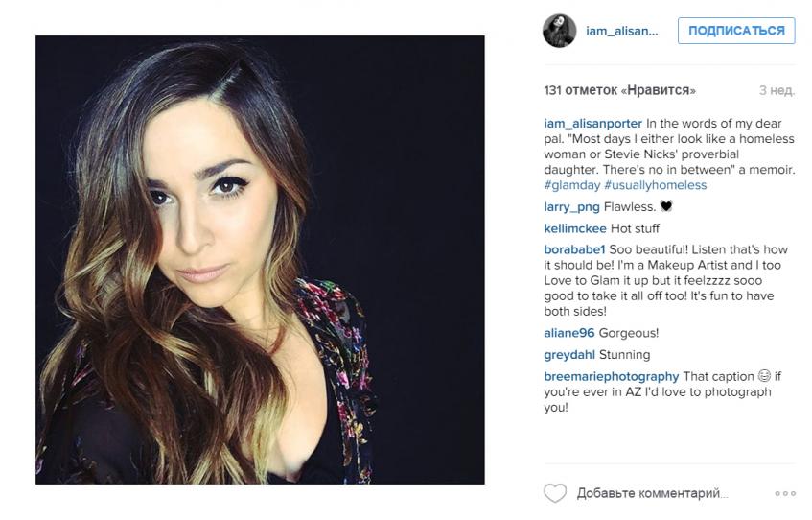The image size is (812, 520).
Task: Click the black heart emoji in larry_png comment
Action: click(666, 206)
